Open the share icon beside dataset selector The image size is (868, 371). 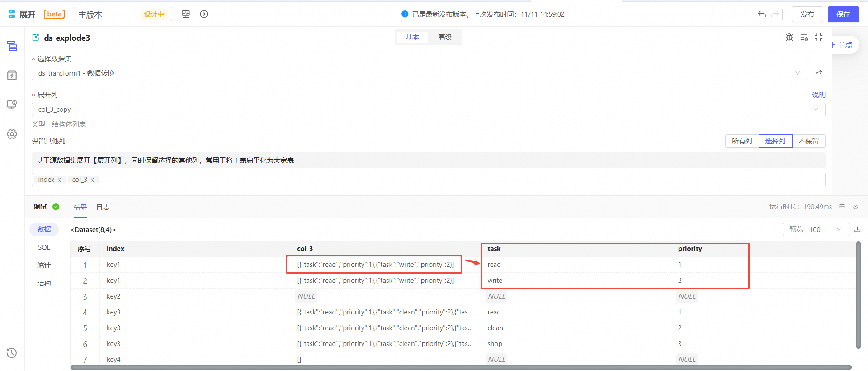pos(819,73)
